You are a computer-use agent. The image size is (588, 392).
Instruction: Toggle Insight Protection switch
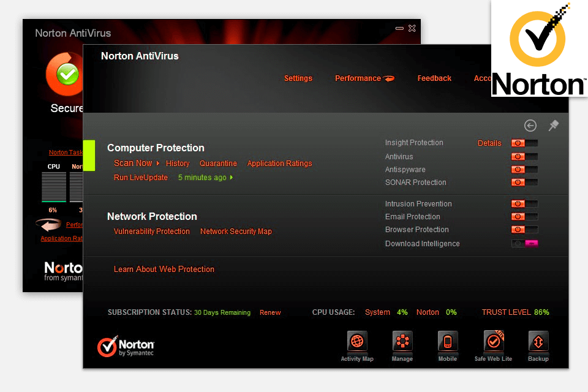524,143
